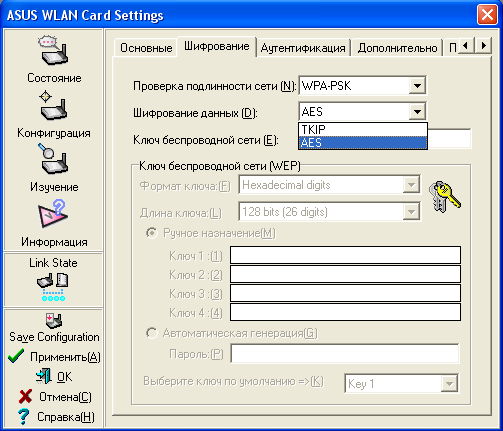Open the Аутентификация tab
503x431 pixels.
(303, 48)
